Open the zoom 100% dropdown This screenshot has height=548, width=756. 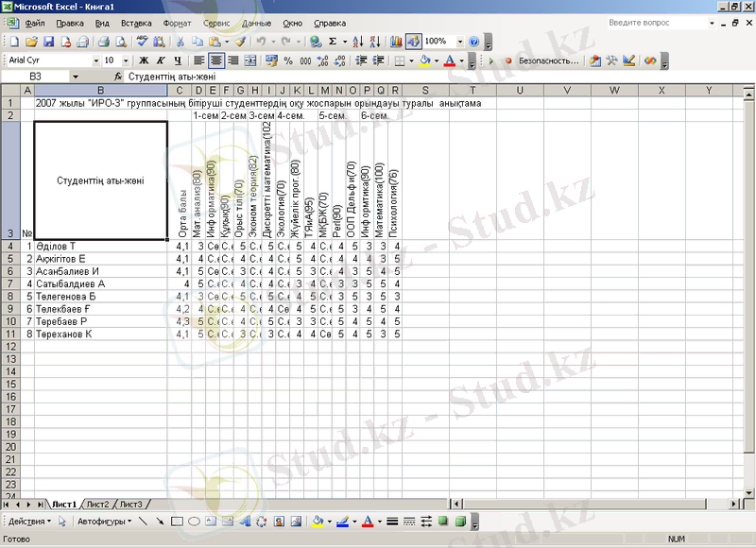tap(460, 42)
